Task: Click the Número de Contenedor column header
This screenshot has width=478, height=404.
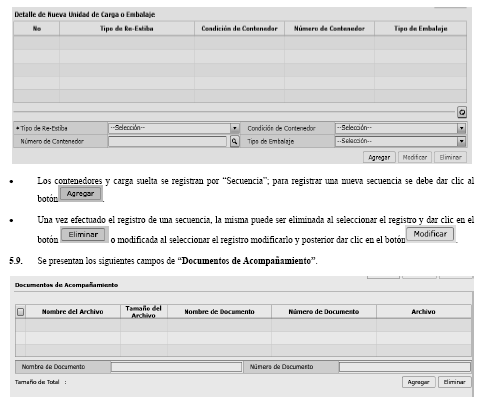Action: 329,29
